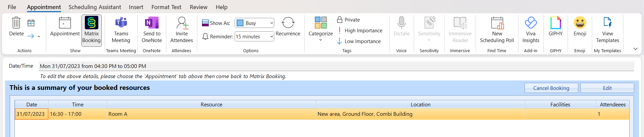The height and width of the screenshot is (137, 644).
Task: Open the Reminder 15 minutes dropdown
Action: [271, 37]
